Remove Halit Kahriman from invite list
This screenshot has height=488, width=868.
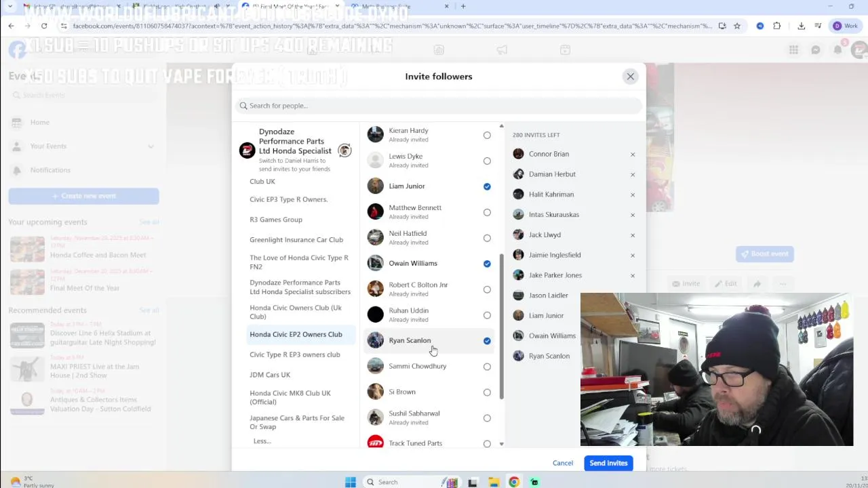(x=633, y=195)
